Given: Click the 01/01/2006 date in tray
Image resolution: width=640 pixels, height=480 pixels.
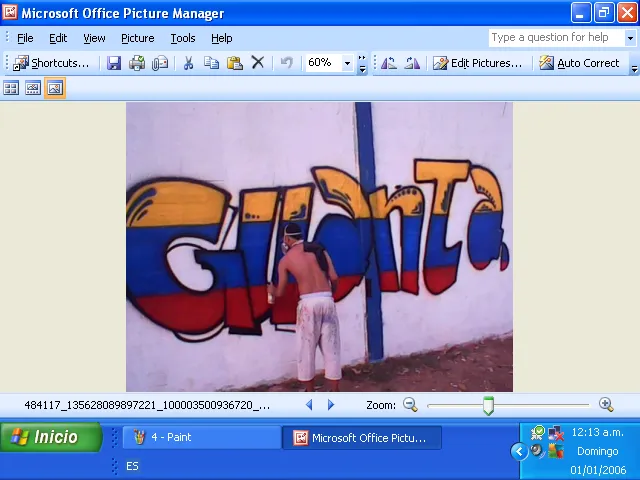Looking at the screenshot, I should [598, 470].
